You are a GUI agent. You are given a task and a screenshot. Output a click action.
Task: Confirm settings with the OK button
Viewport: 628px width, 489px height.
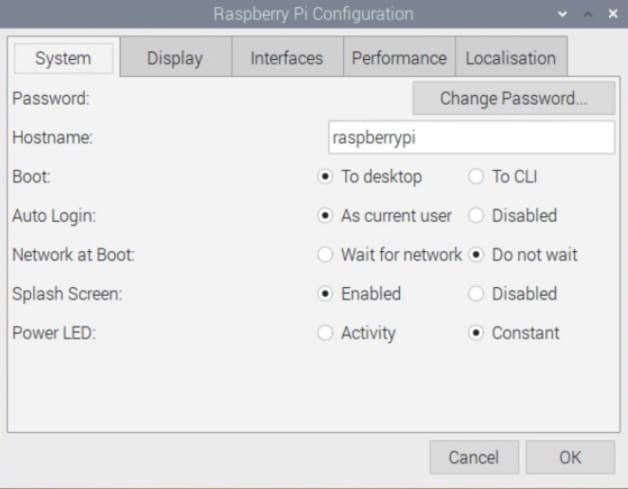point(570,457)
